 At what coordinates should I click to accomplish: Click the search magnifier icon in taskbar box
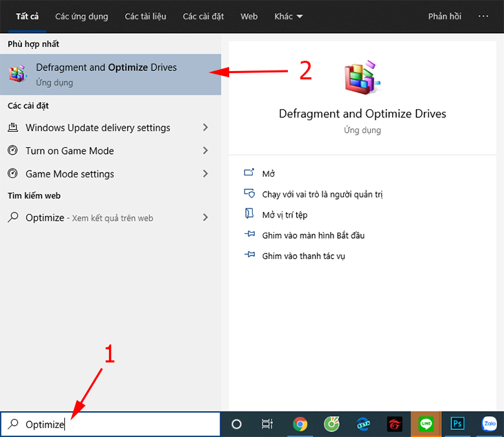coord(13,424)
